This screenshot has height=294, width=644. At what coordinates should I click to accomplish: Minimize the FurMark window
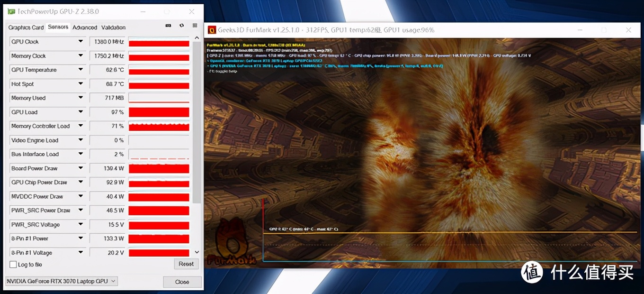pos(580,30)
